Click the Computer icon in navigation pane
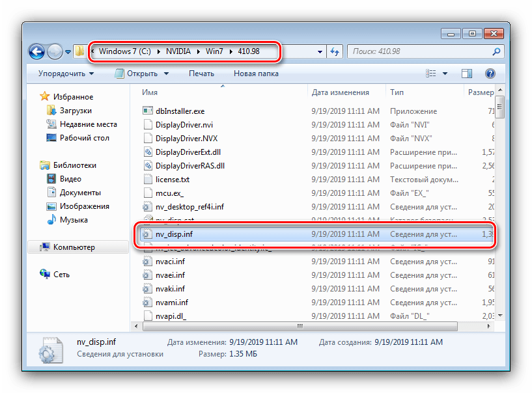The height and width of the screenshot is (393, 532). tap(44, 247)
